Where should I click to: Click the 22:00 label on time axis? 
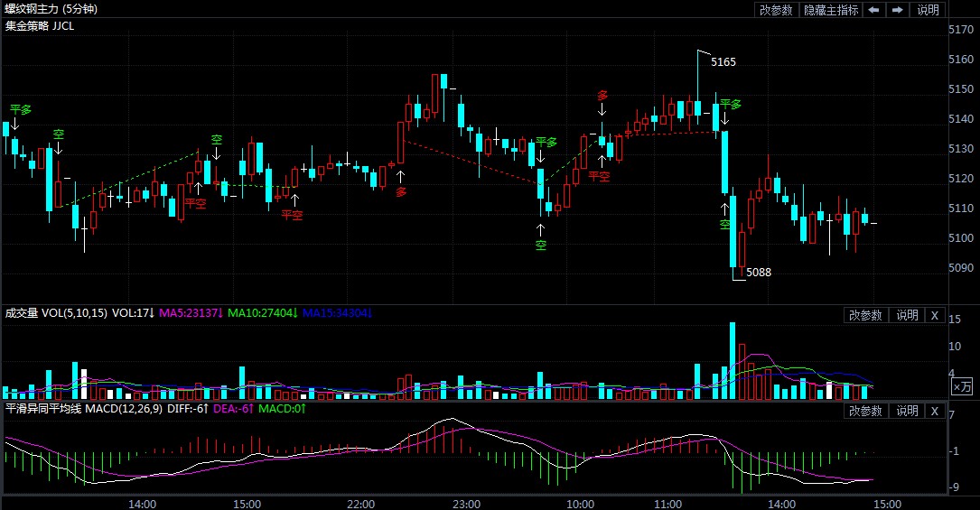(x=360, y=503)
